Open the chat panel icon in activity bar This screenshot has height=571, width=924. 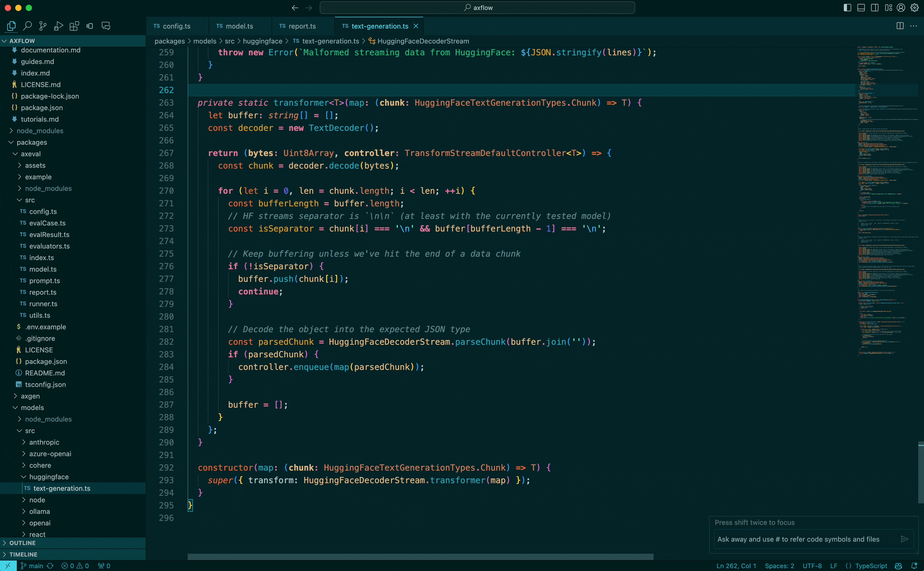[x=106, y=26]
